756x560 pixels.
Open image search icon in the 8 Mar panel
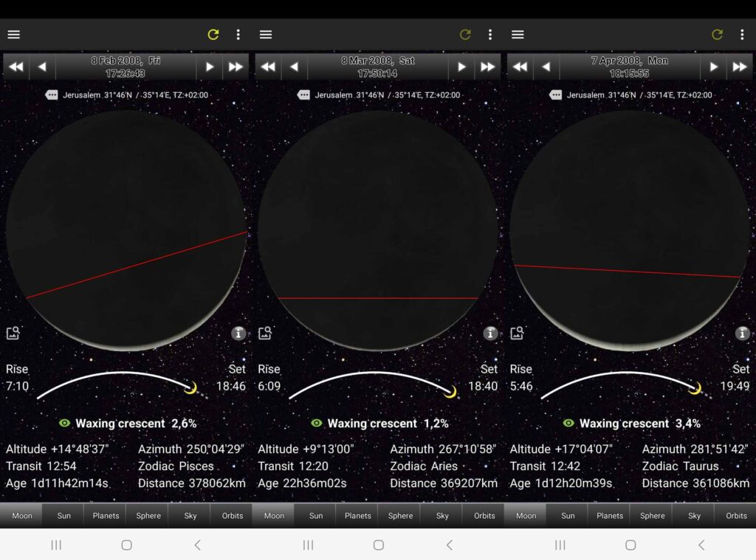[x=264, y=333]
